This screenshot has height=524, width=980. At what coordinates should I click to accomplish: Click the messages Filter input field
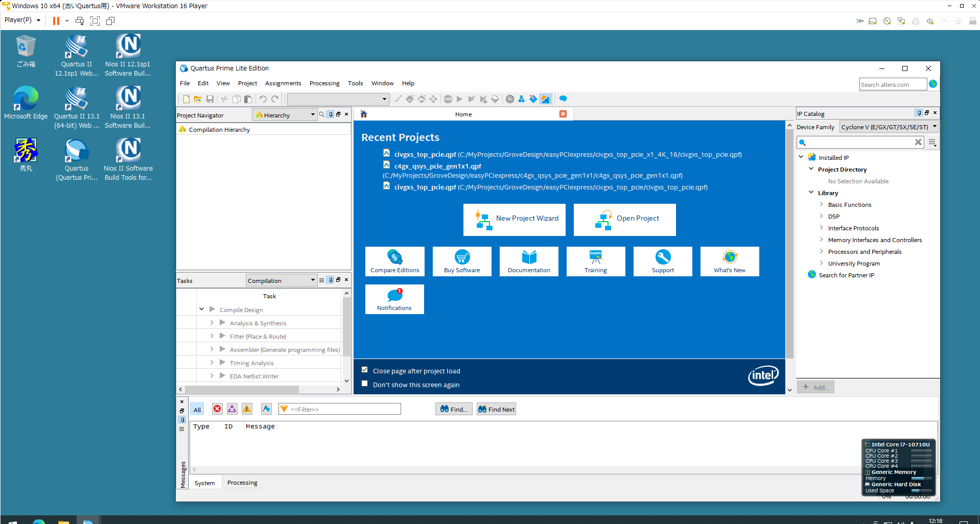(340, 409)
